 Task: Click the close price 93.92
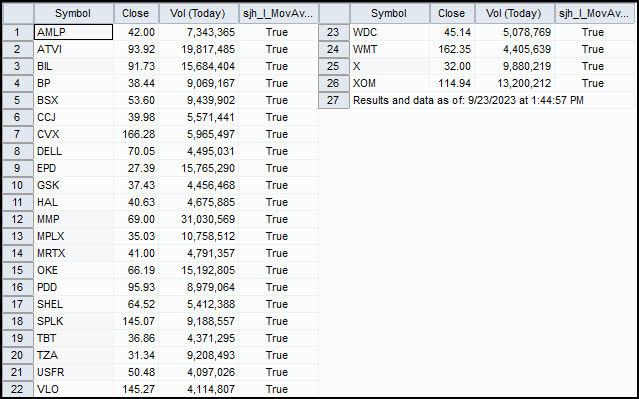pyautogui.click(x=141, y=49)
